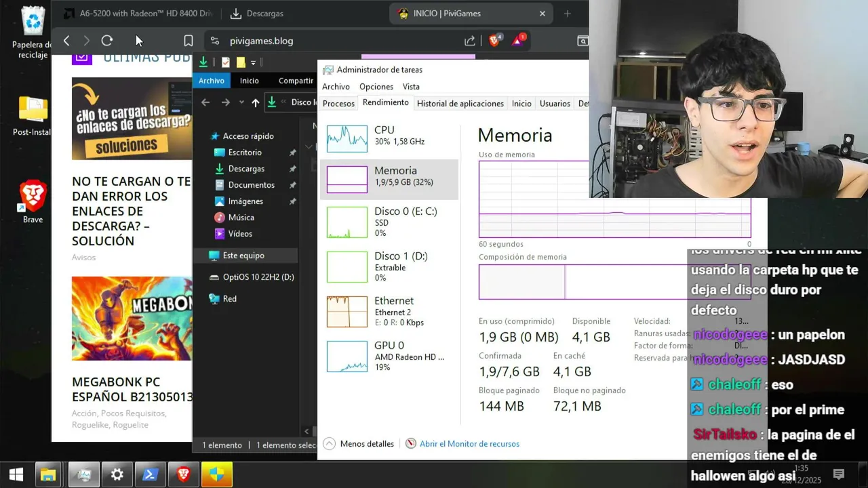Screen dimensions: 868x488
Task: Select CPU performance graph entry
Action: click(389, 138)
